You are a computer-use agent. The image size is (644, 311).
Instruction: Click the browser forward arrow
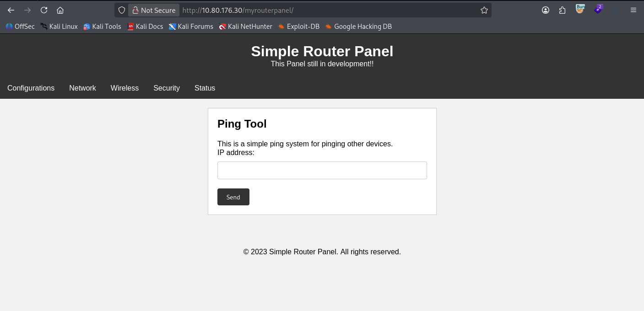pyautogui.click(x=27, y=10)
